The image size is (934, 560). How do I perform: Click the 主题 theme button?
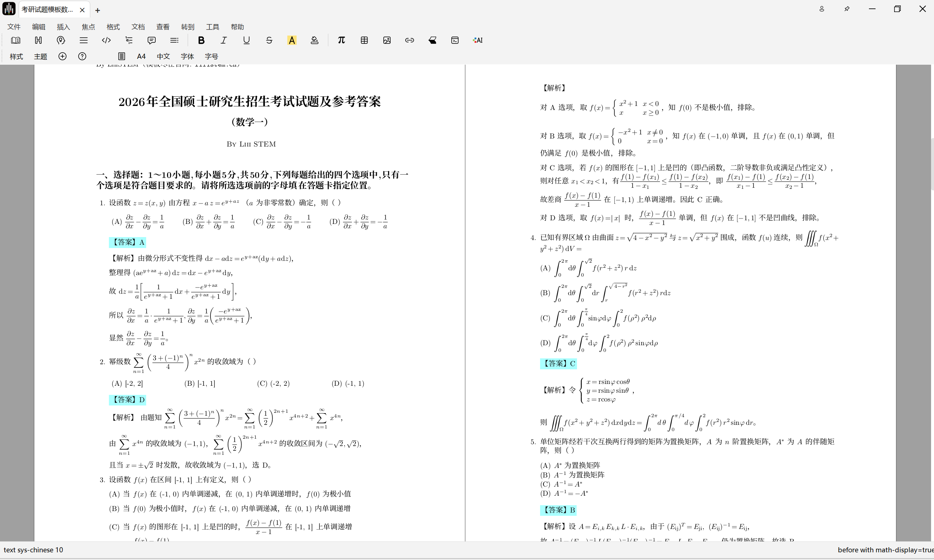(x=41, y=56)
